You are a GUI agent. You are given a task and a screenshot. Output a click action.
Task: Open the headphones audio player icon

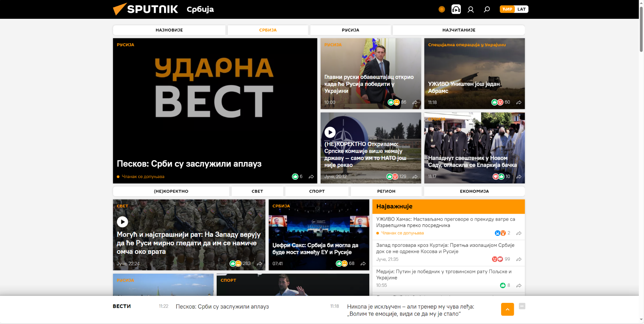pyautogui.click(x=456, y=9)
